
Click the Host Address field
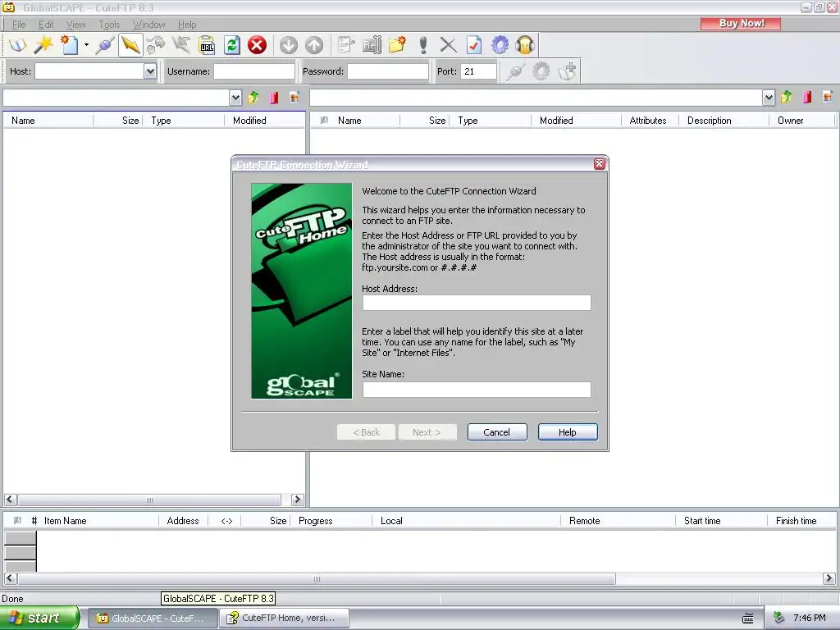coord(477,303)
